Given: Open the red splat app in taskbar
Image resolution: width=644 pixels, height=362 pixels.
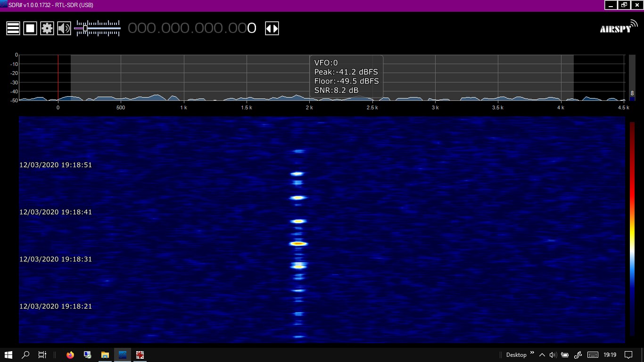Looking at the screenshot, I should (x=140, y=355).
